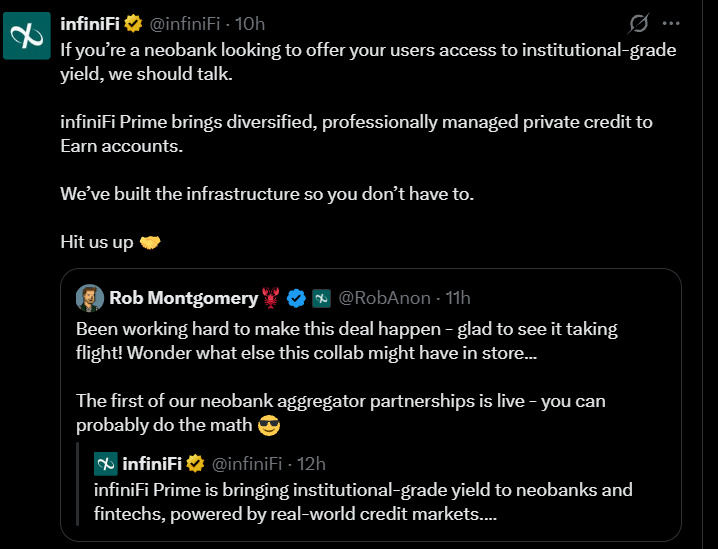Open the 11h timestamp on quoted tweet
Screen dimensions: 718x549
click(x=458, y=298)
